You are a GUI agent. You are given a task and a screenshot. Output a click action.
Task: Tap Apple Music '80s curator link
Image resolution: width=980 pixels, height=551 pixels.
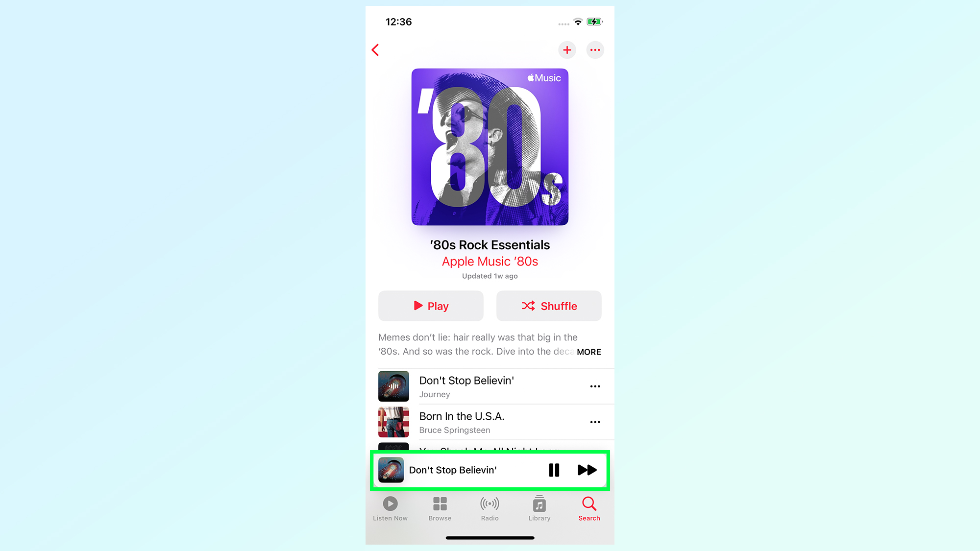coord(490,261)
